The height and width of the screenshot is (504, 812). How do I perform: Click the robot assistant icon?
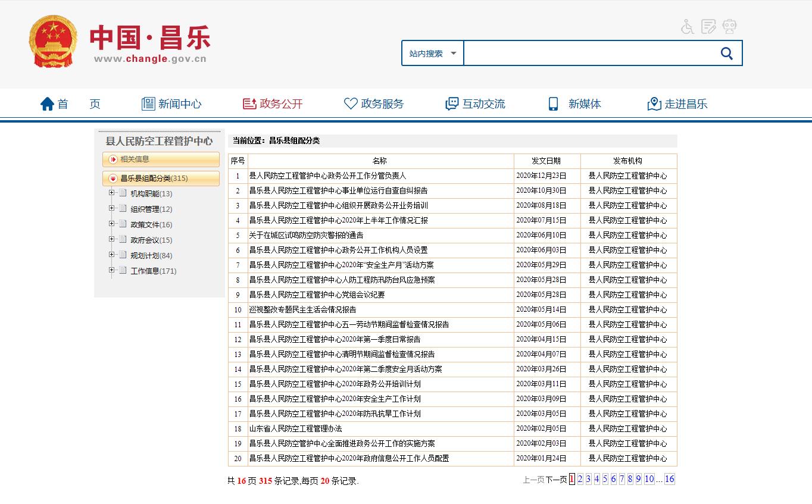(x=729, y=27)
